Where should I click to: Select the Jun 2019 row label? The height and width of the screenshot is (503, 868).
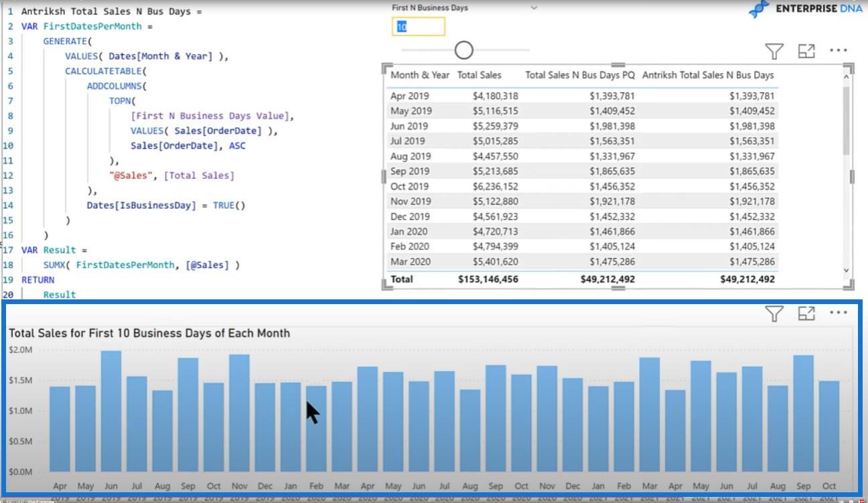411,126
